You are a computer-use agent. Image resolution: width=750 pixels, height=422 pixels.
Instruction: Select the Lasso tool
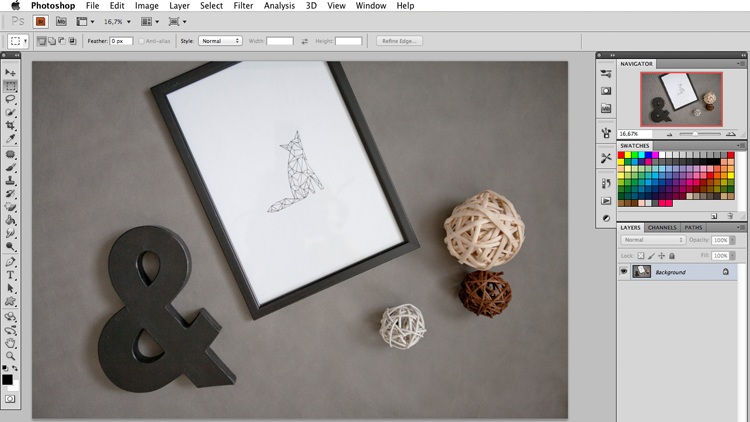[10, 99]
